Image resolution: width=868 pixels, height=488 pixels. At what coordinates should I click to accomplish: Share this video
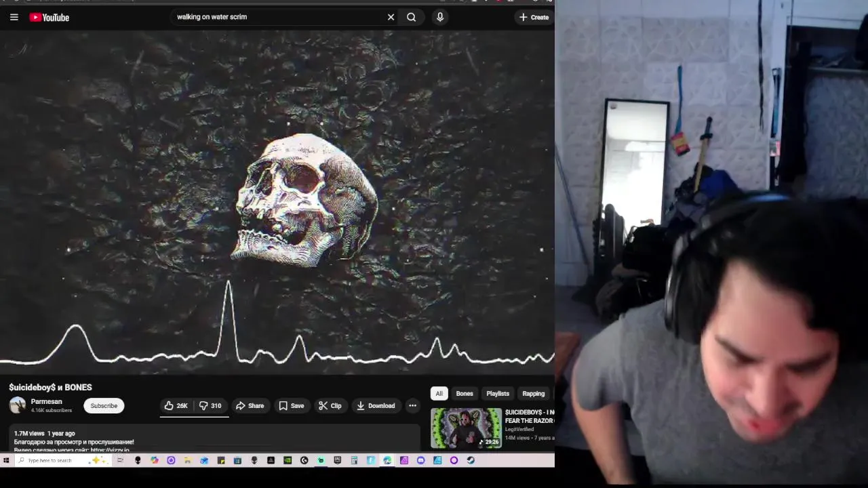click(x=250, y=405)
